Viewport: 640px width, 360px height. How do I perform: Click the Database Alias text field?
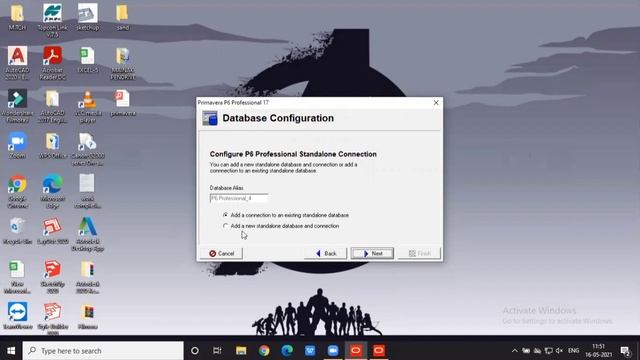239,198
